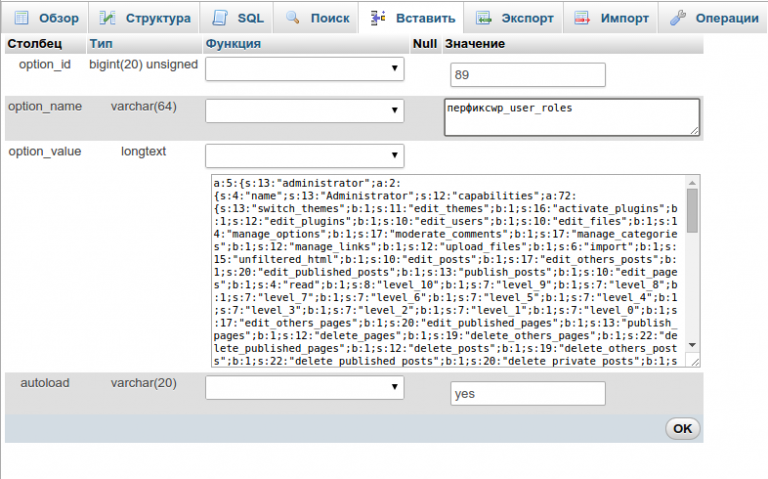768x479 pixels.
Task: Click the Импорт tab icon
Action: (582, 18)
